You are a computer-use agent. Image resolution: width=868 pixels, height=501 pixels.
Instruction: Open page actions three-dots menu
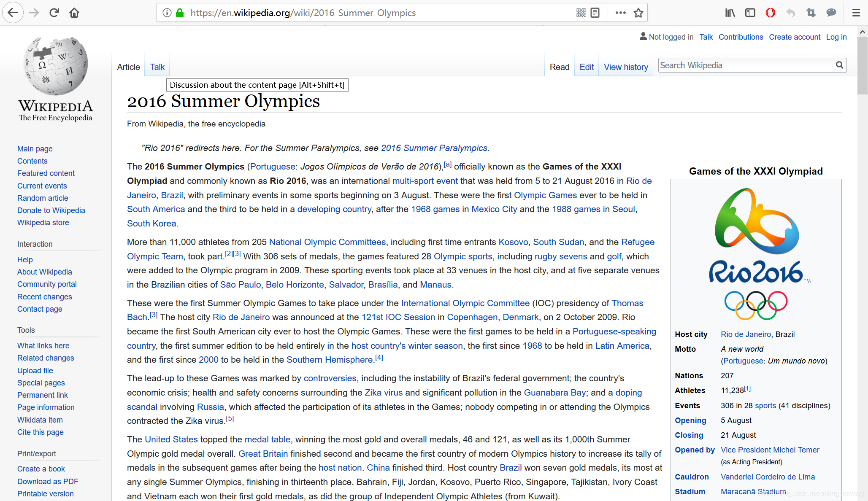coord(620,13)
